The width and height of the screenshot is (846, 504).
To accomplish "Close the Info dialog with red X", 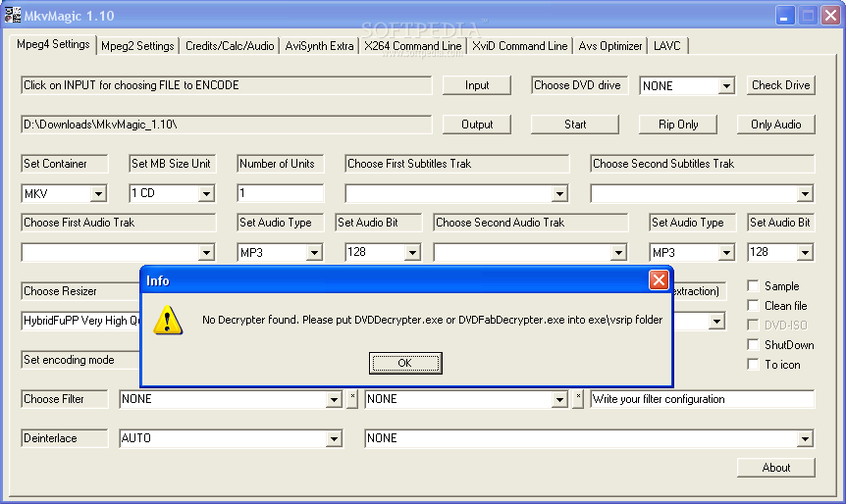I will point(659,280).
